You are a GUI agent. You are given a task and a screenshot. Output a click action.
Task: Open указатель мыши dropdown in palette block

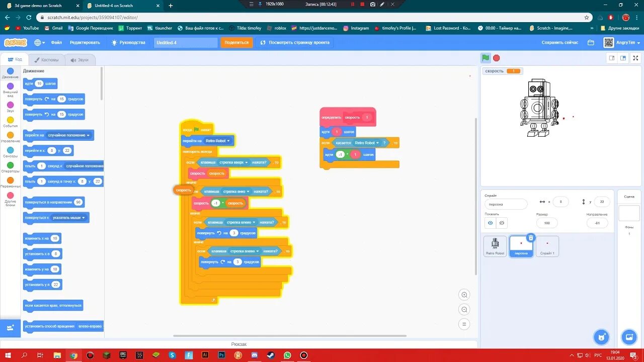pyautogui.click(x=69, y=218)
